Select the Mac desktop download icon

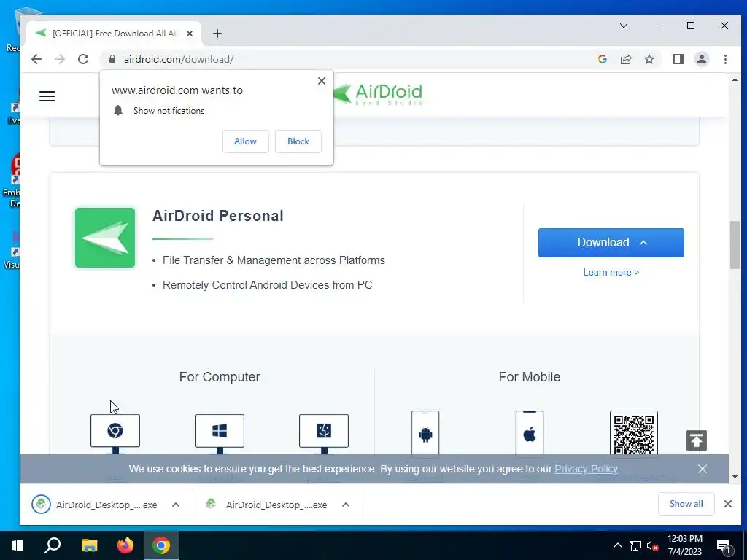pyautogui.click(x=324, y=433)
